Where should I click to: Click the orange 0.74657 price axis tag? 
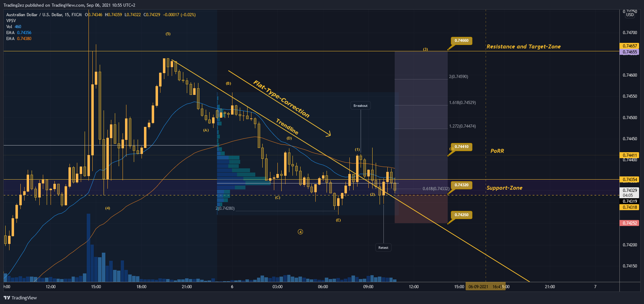[x=630, y=46]
